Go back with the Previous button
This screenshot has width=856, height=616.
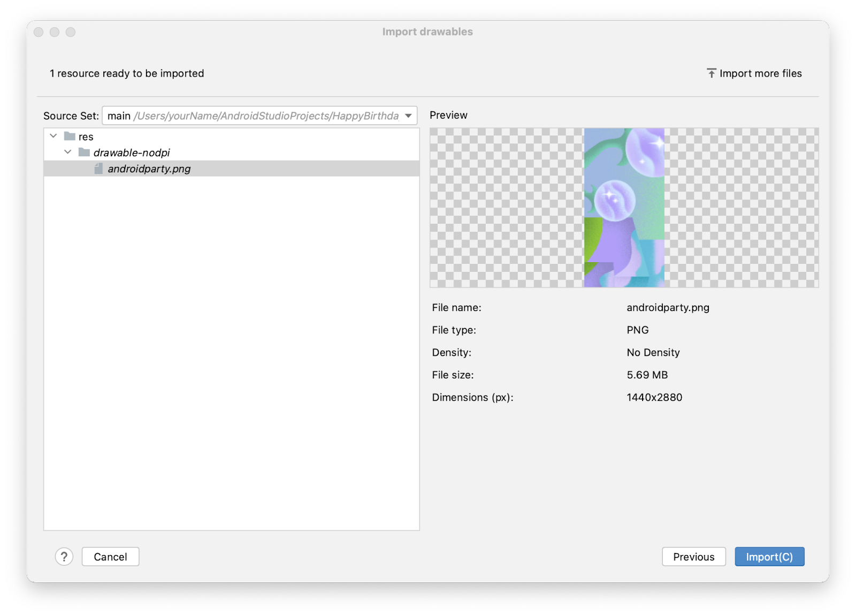pyautogui.click(x=693, y=557)
